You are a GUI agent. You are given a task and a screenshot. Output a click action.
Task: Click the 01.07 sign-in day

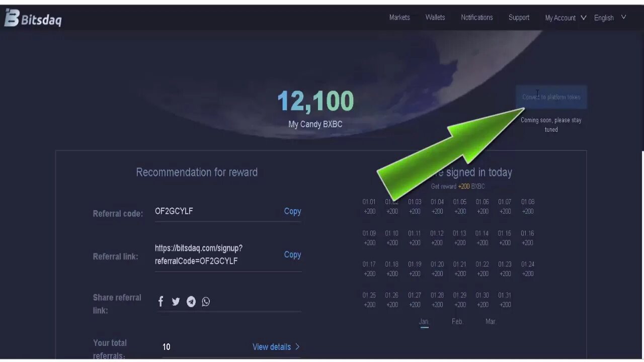click(x=505, y=207)
